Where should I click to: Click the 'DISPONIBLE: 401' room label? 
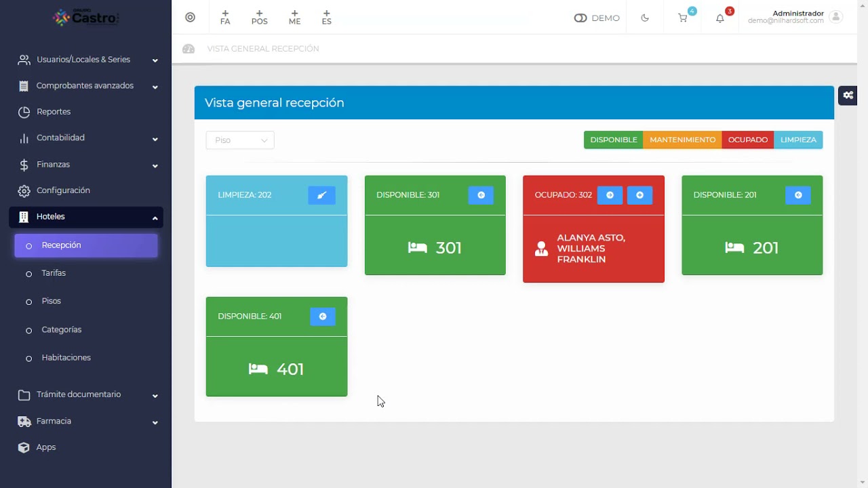[x=250, y=317]
